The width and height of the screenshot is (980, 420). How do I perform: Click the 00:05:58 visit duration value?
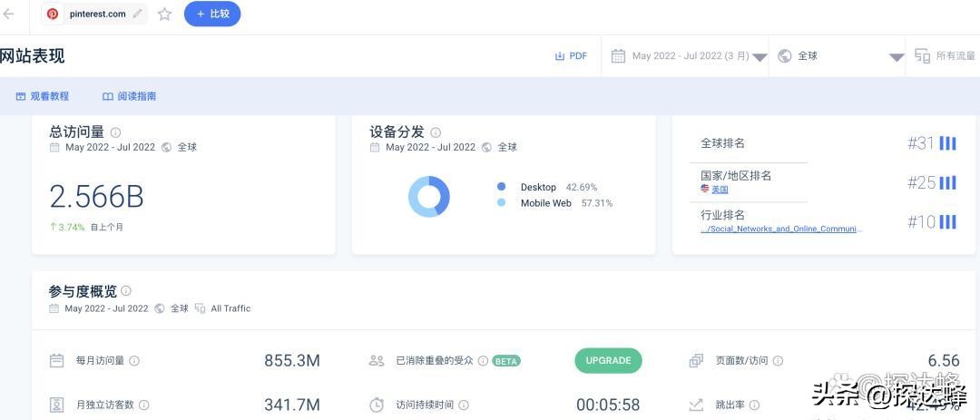[x=608, y=405]
